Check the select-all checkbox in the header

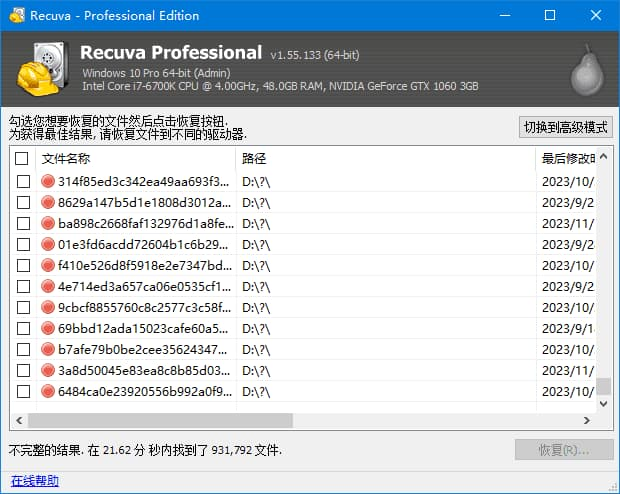[x=21, y=159]
